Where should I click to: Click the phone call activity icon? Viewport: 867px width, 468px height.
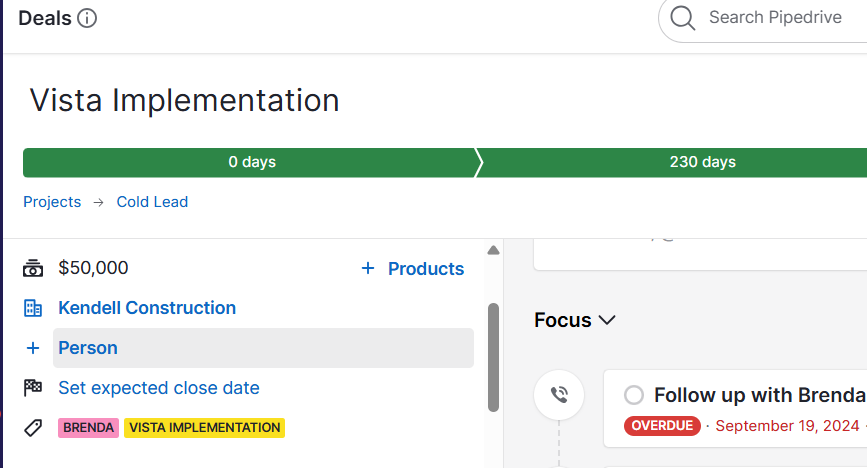[x=559, y=394]
